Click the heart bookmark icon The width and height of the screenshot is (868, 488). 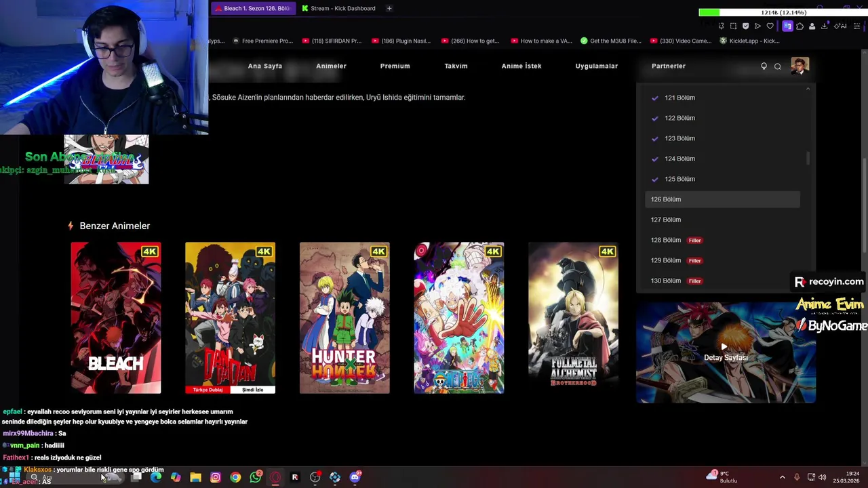click(x=770, y=26)
